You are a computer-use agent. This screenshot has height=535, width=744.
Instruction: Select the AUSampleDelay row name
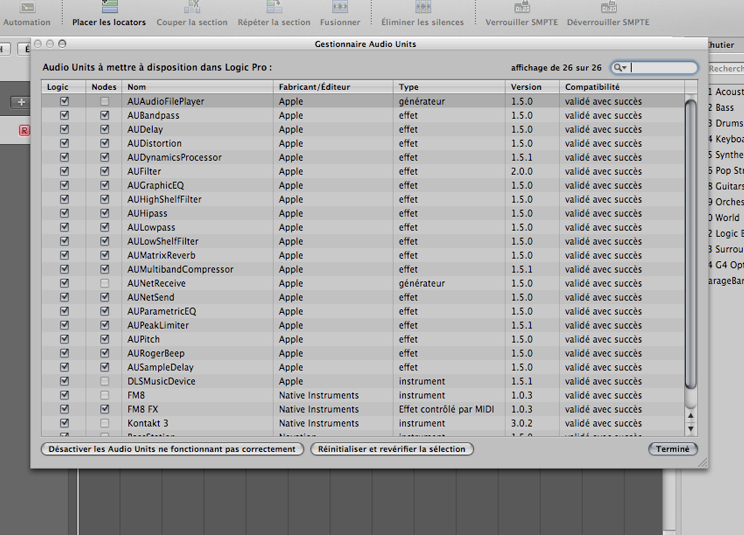coord(160,367)
